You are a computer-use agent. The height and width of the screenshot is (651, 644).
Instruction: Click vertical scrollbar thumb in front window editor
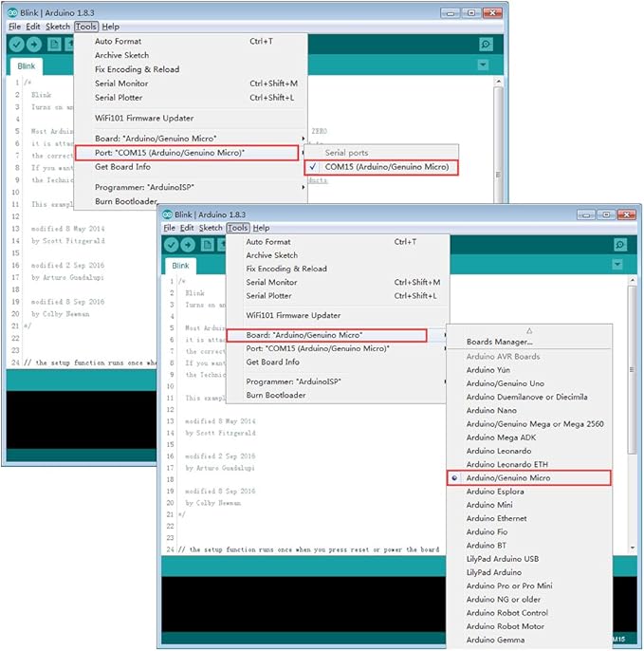click(x=632, y=369)
